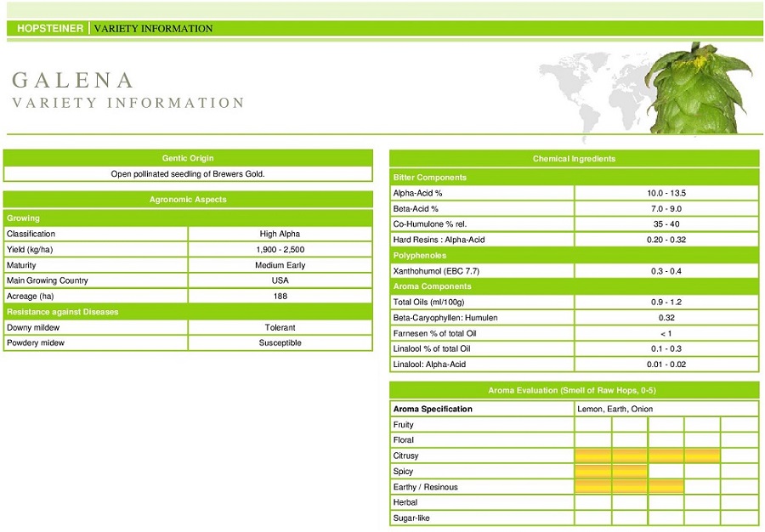
Task: Select the 'Susceptible' value cell
Action: (280, 342)
